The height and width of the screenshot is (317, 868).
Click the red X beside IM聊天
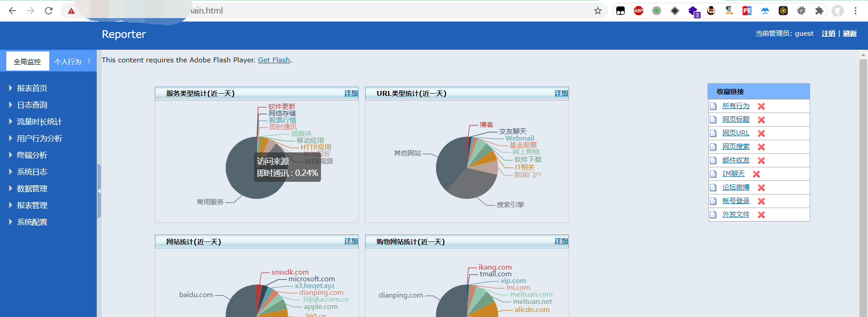(x=756, y=174)
